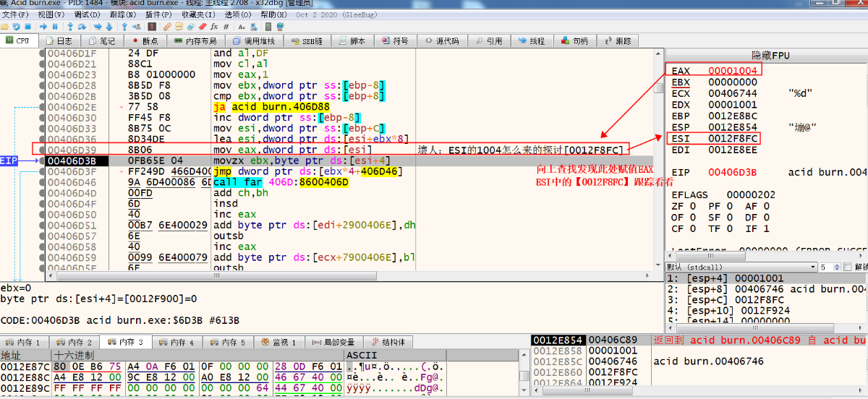
Task: Switch to the 符号 symbols tab
Action: [x=395, y=41]
